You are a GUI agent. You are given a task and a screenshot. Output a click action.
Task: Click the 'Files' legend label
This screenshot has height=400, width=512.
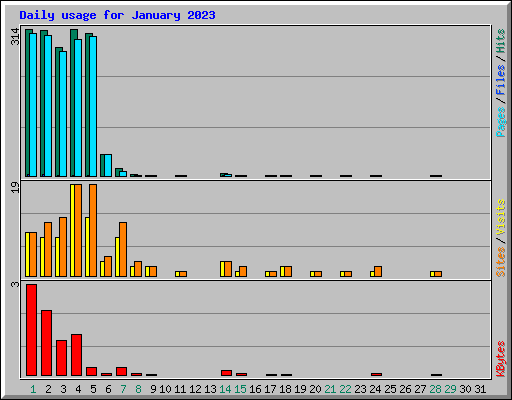500,80
